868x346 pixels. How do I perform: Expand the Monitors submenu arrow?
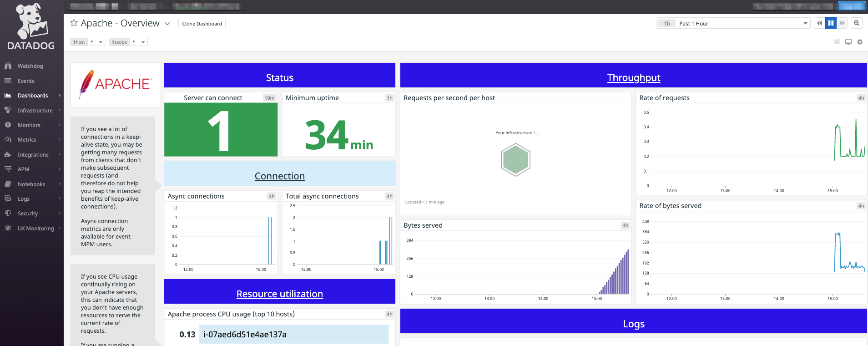click(60, 125)
